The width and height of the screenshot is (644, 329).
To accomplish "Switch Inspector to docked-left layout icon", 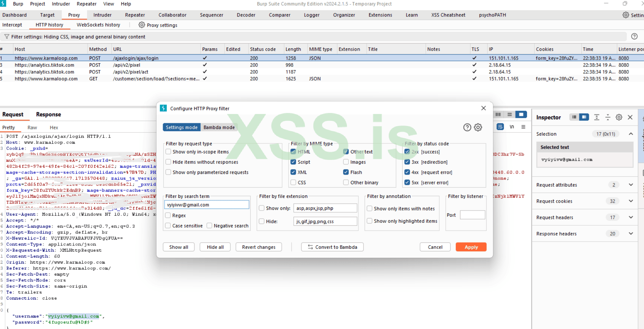I will [x=574, y=117].
